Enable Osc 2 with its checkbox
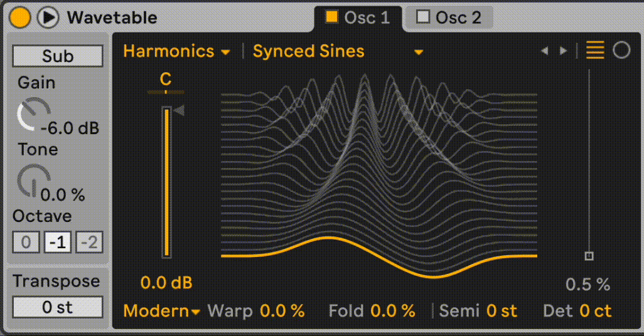 point(423,17)
